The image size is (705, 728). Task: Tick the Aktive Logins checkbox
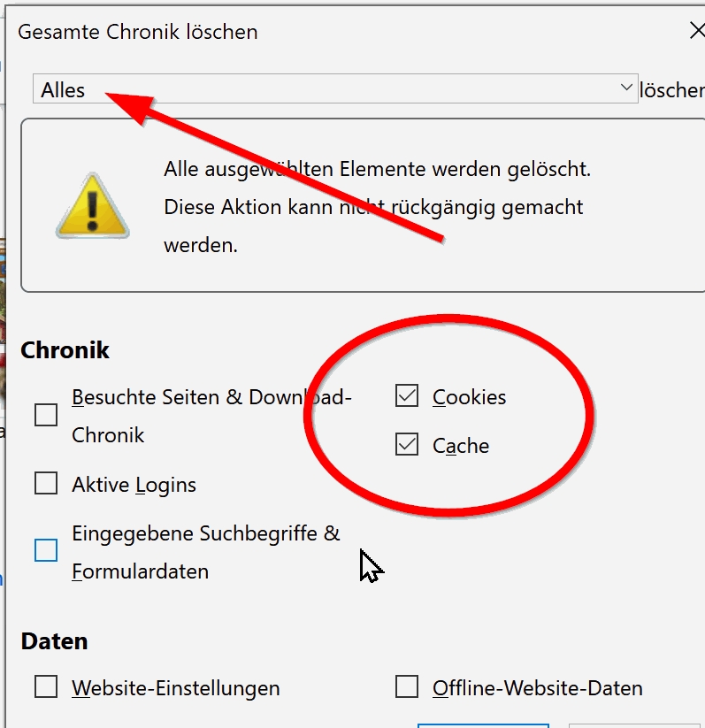[x=46, y=484]
